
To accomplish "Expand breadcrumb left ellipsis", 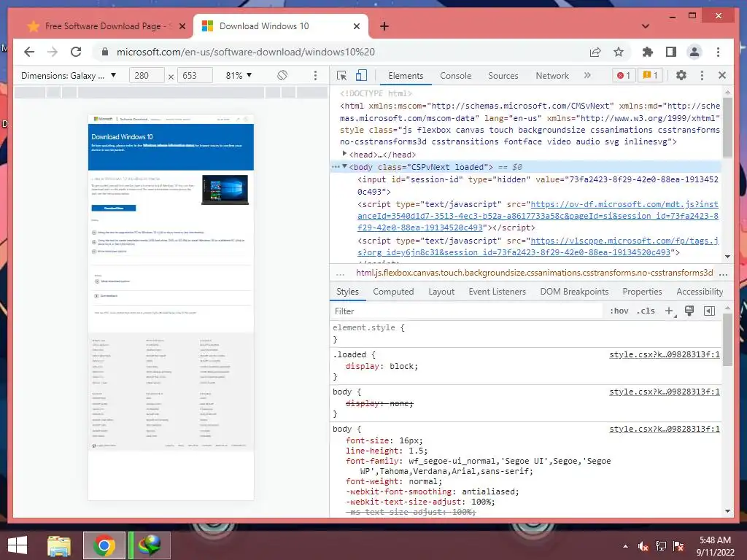I will click(340, 273).
